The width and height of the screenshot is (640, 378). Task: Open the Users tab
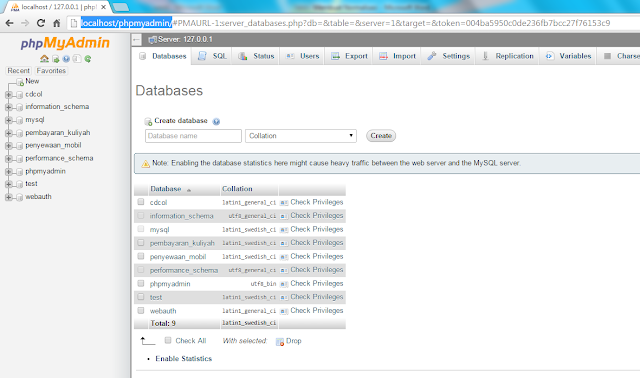click(302, 56)
